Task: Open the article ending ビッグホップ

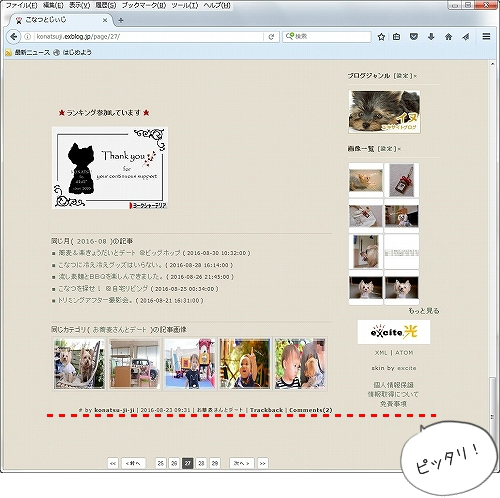Action: click(x=119, y=253)
